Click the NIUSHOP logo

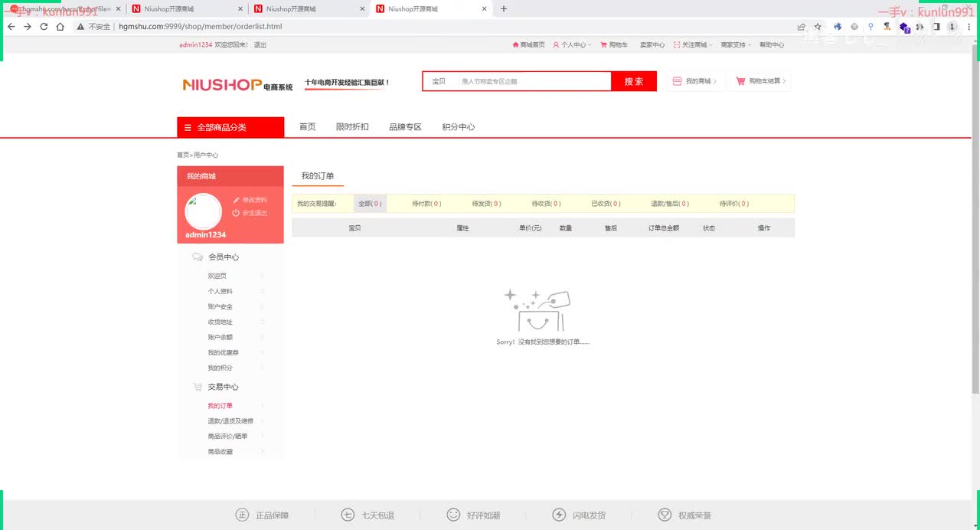pos(237,84)
